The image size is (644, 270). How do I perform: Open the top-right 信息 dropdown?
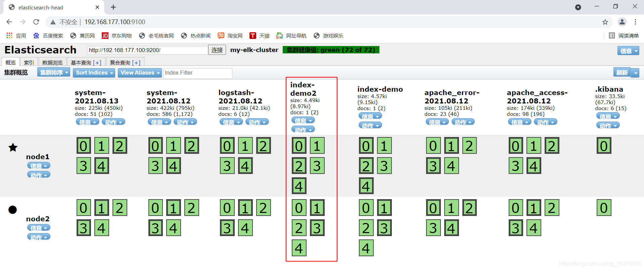coord(628,51)
